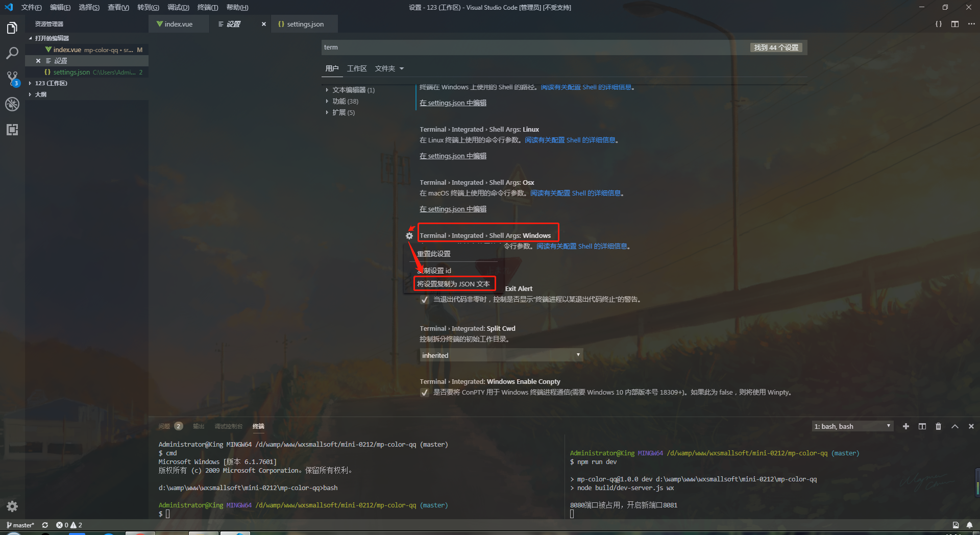Open the Shell configuration details link
The width and height of the screenshot is (980, 535).
[587, 87]
